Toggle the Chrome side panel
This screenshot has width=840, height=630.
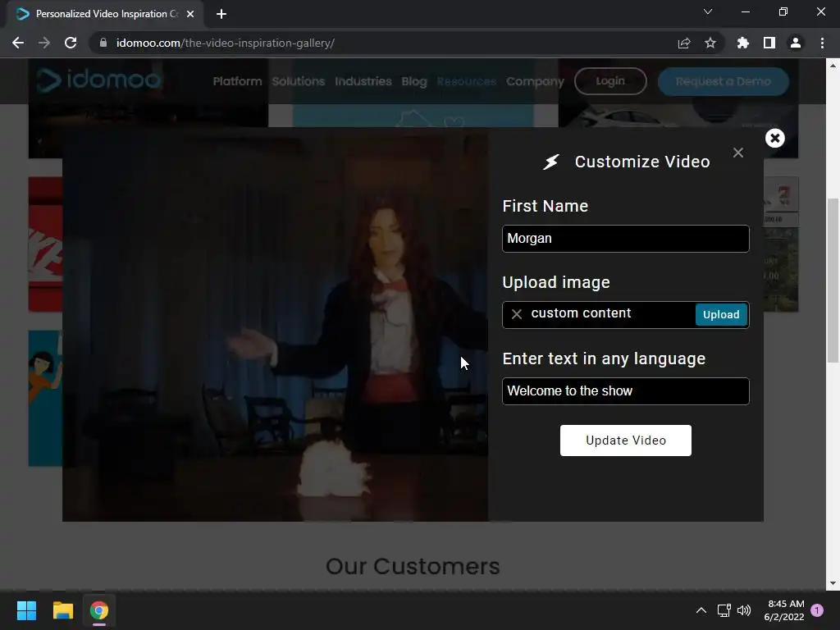(769, 43)
